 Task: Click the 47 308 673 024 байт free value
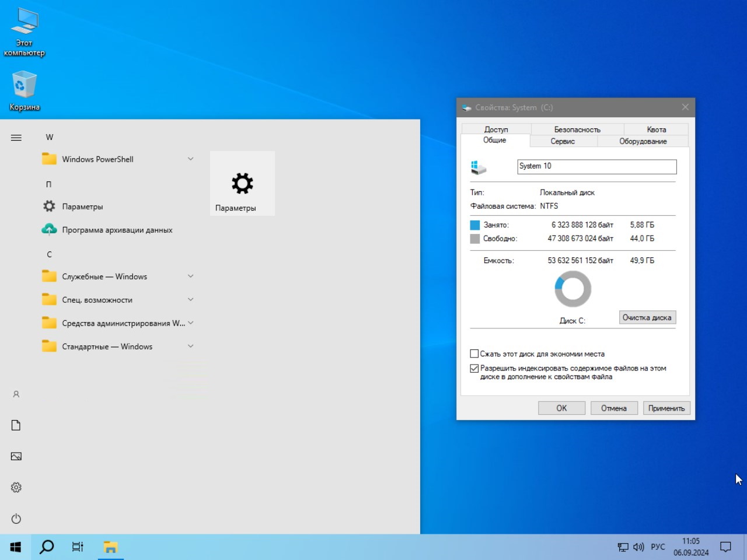pyautogui.click(x=581, y=239)
